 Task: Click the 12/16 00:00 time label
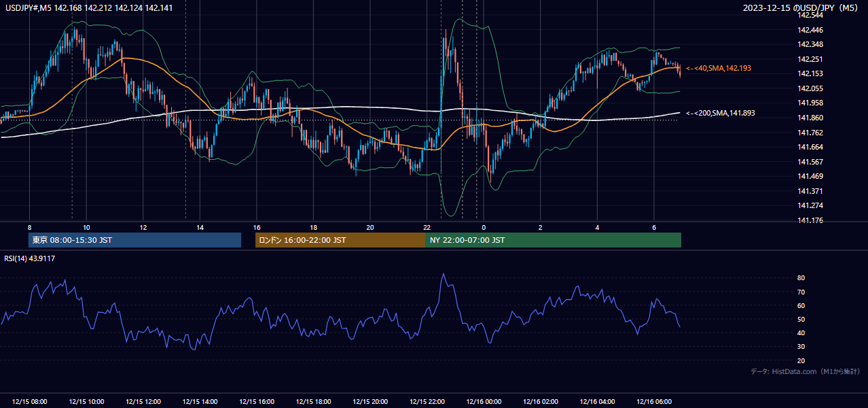pyautogui.click(x=484, y=402)
